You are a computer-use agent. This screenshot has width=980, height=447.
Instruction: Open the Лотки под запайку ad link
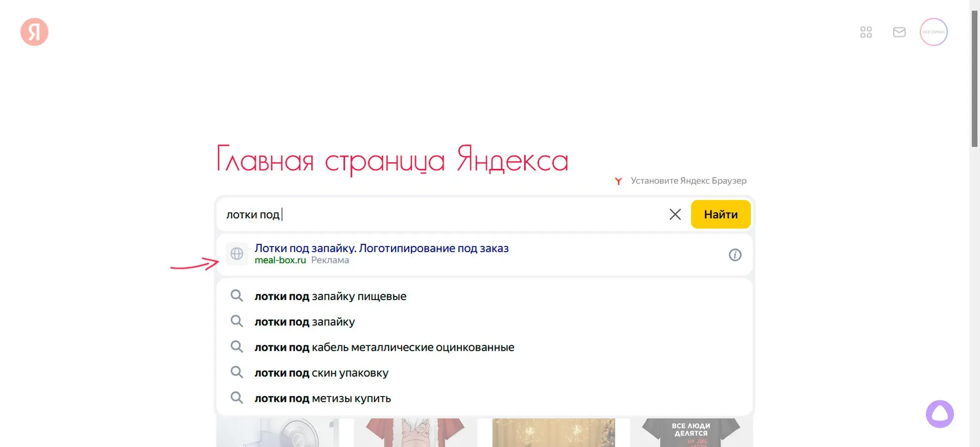click(x=381, y=248)
